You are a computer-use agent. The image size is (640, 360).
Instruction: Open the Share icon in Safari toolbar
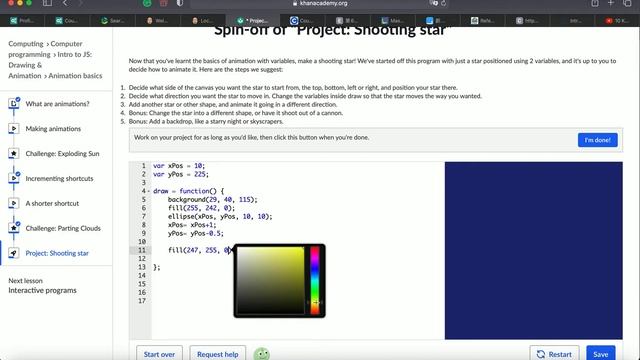[595, 3]
